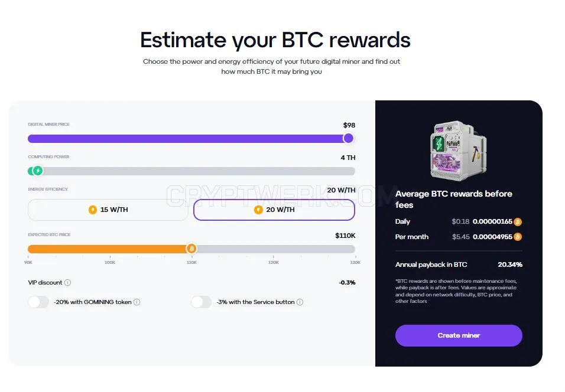Click the Bitcoin icon next to the per-month reward
This screenshot has width=565, height=392.
518,237
